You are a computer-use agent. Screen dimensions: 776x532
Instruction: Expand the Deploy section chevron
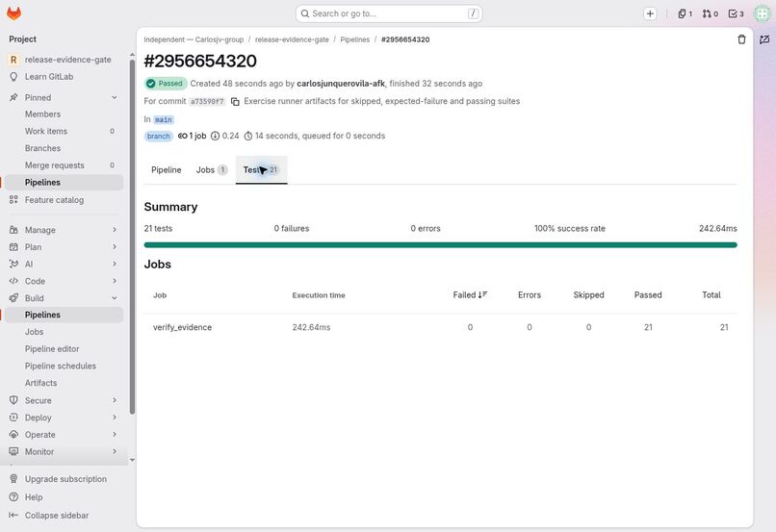click(115, 418)
